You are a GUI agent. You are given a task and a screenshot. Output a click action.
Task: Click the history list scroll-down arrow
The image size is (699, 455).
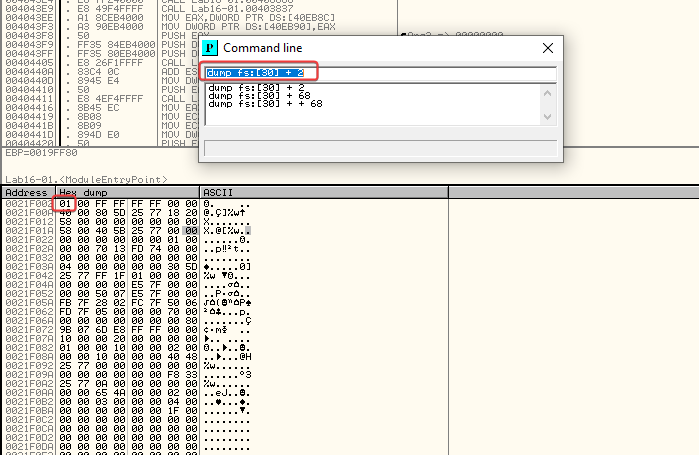548,117
